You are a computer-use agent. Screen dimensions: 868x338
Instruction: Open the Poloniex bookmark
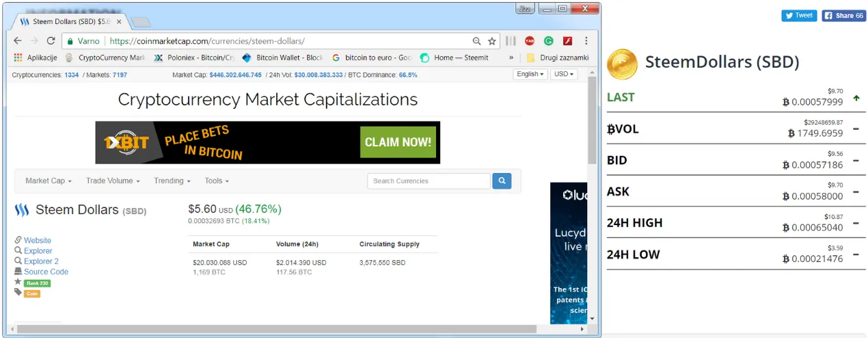pos(193,58)
